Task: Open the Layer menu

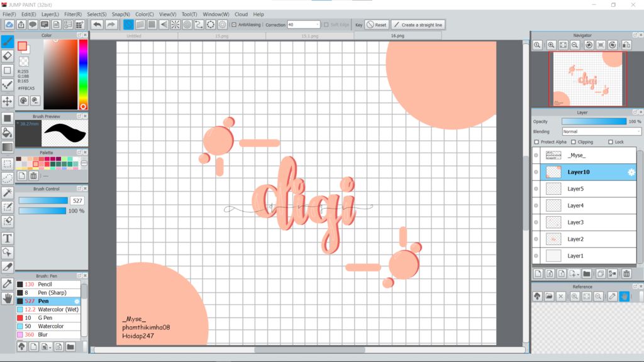Action: point(50,14)
